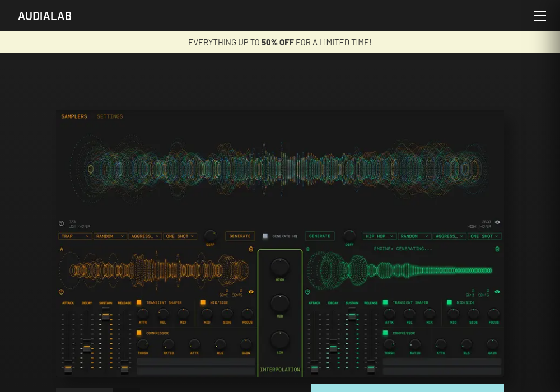This screenshot has width=560, height=392.
Task: Open the AUDIALAB home logo link
Action: 45,16
